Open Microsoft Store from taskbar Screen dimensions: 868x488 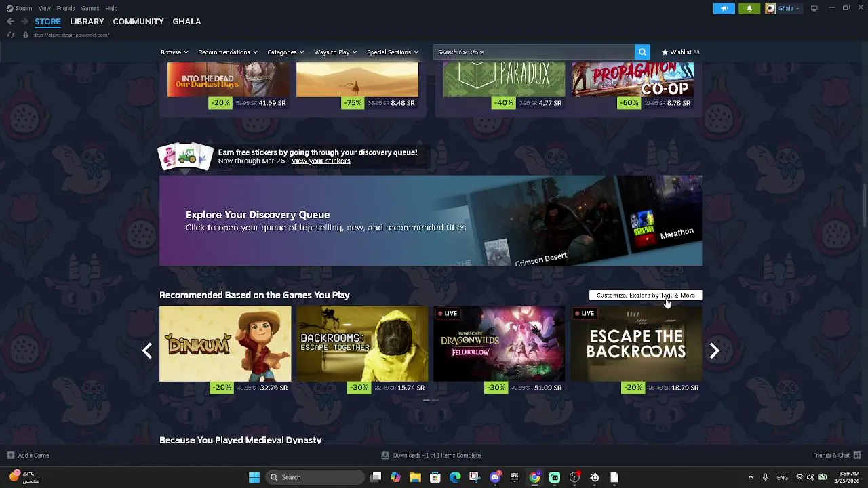(435, 477)
